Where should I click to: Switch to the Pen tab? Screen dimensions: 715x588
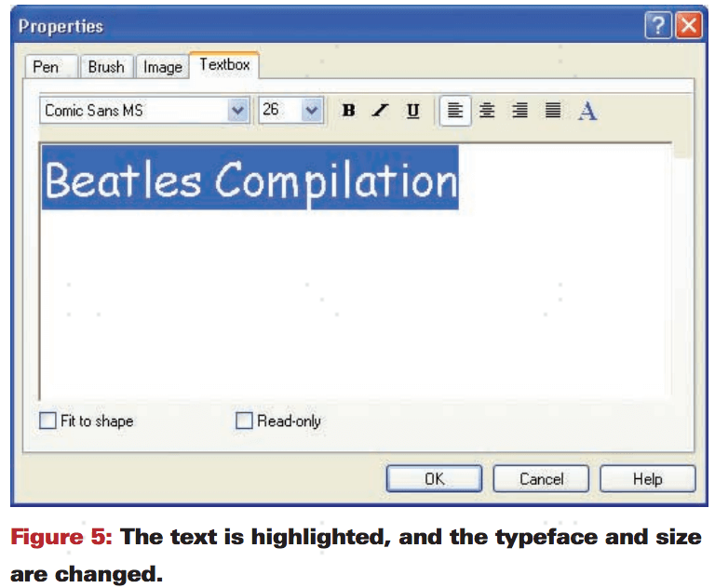[51, 67]
